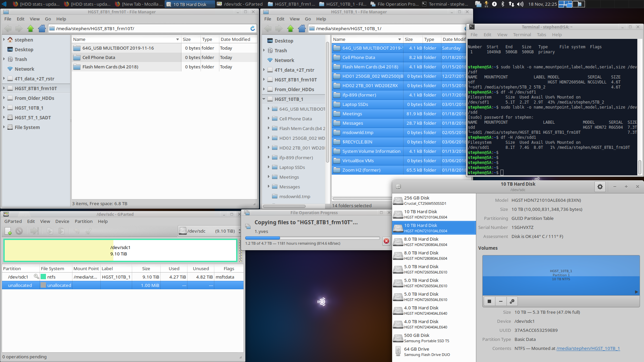Click the location path field in left File Manager
644x362 pixels.
point(152,28)
